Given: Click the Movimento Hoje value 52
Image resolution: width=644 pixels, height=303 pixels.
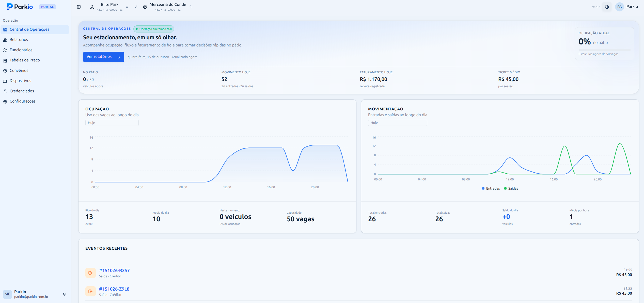Looking at the screenshot, I should (x=224, y=79).
